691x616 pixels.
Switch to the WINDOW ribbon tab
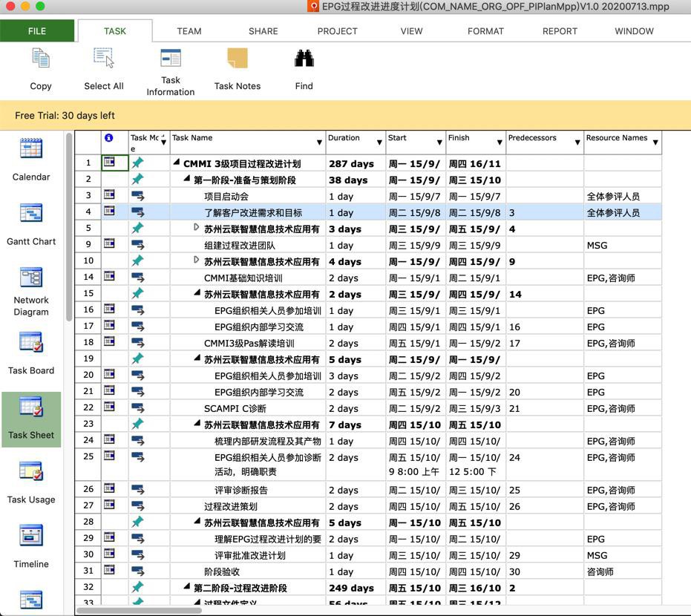[634, 31]
